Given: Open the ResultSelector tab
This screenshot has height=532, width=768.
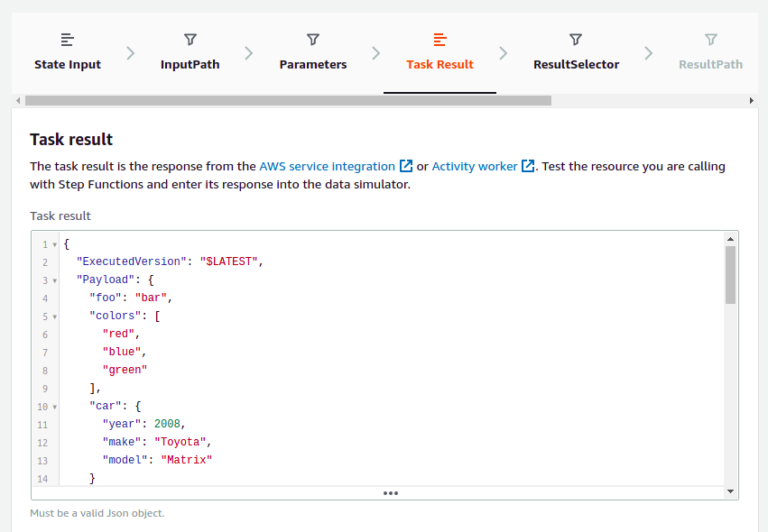Looking at the screenshot, I should (x=576, y=64).
